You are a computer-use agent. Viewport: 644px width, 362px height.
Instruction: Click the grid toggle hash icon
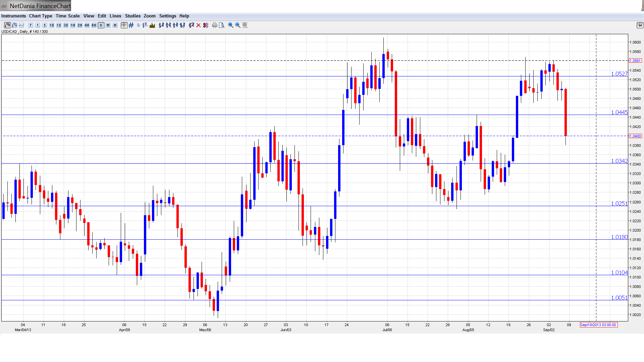[x=131, y=25]
